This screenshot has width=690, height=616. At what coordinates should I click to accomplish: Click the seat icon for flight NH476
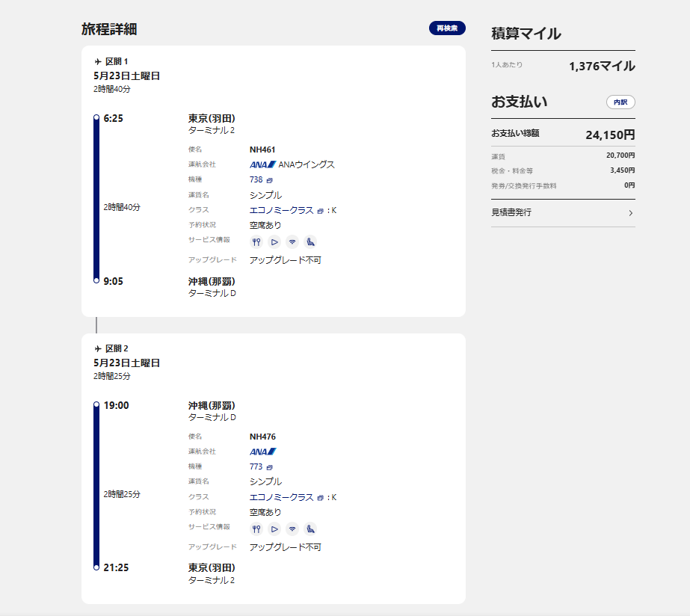[x=310, y=529]
